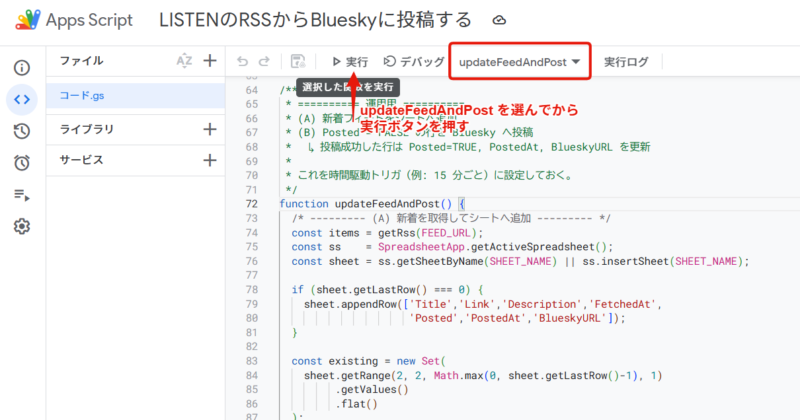Select the Editor code brackets icon
Screen dimensions: 800x420
(x=21, y=99)
